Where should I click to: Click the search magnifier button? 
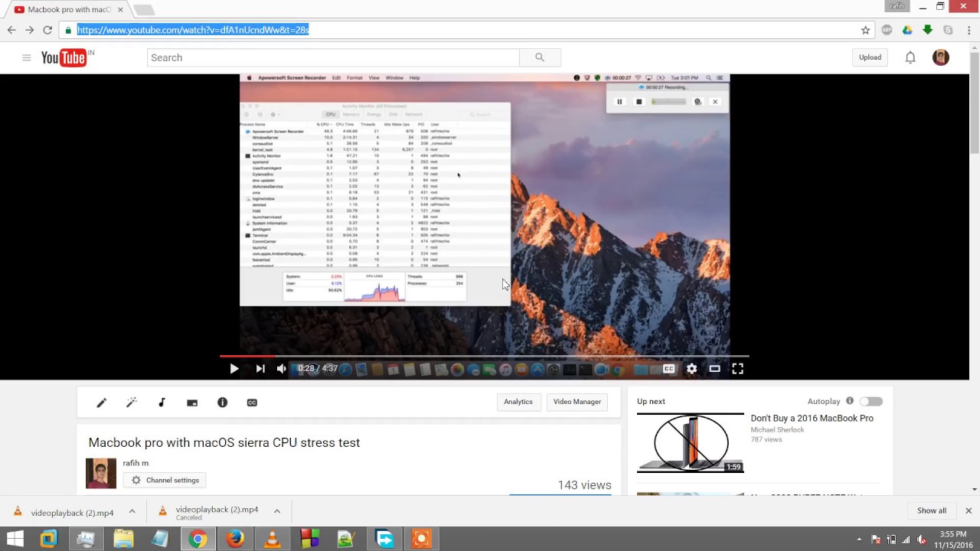540,57
